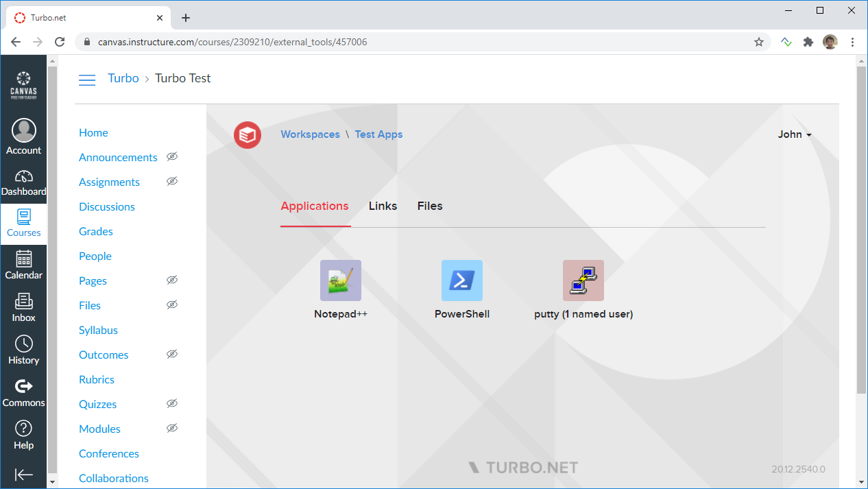The width and height of the screenshot is (868, 489).
Task: Open the Modules course link
Action: [99, 429]
